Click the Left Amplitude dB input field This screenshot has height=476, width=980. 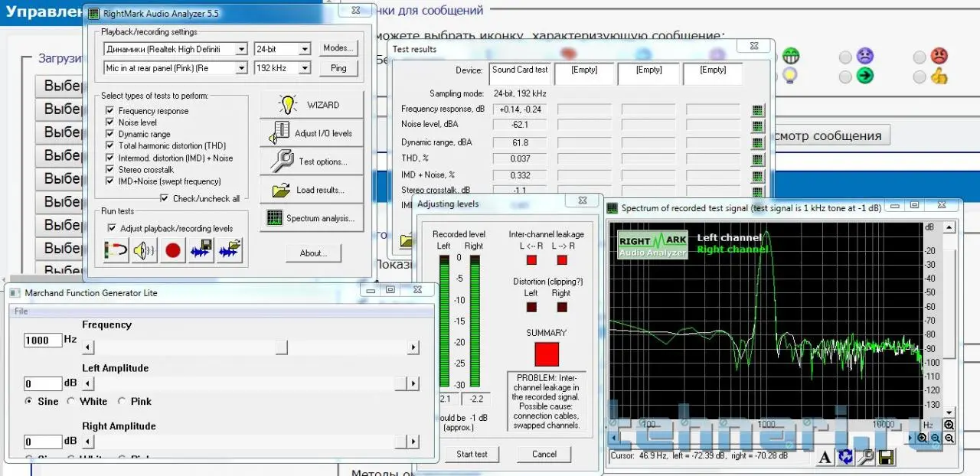43,383
